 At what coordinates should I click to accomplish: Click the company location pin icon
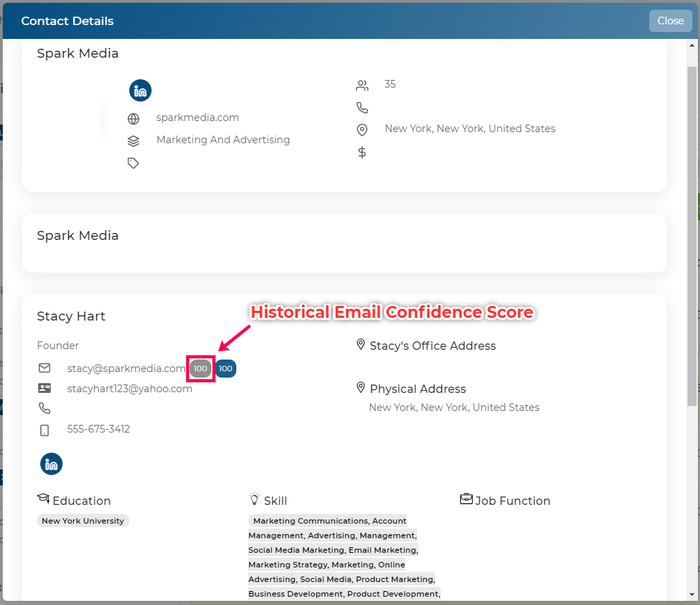point(362,130)
